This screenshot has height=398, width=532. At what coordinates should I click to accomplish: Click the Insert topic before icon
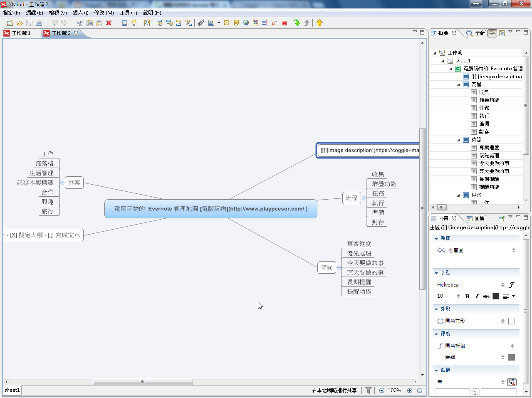coord(179,23)
